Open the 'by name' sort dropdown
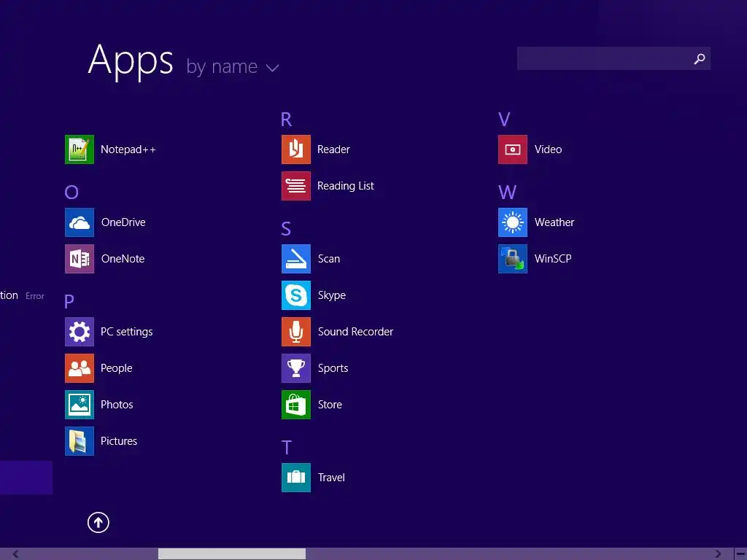This screenshot has width=747, height=560. pos(232,66)
